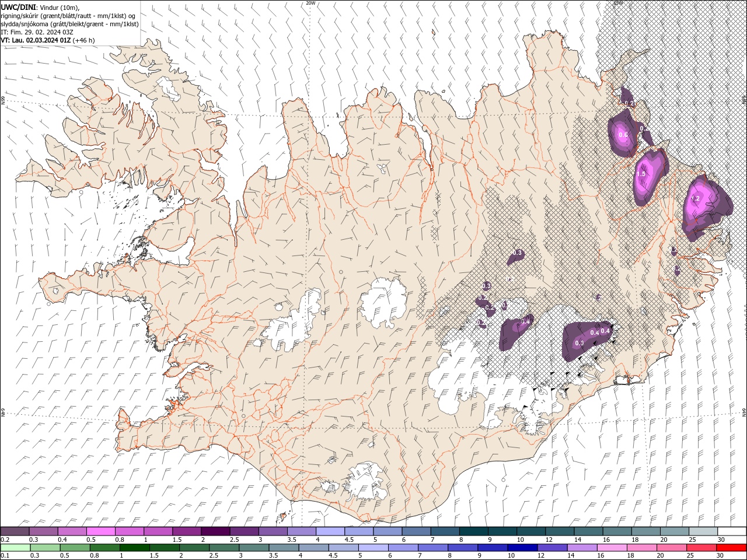Click the bright red 30 swatch in bottom legend row
The height and width of the screenshot is (560, 747).
click(x=731, y=548)
